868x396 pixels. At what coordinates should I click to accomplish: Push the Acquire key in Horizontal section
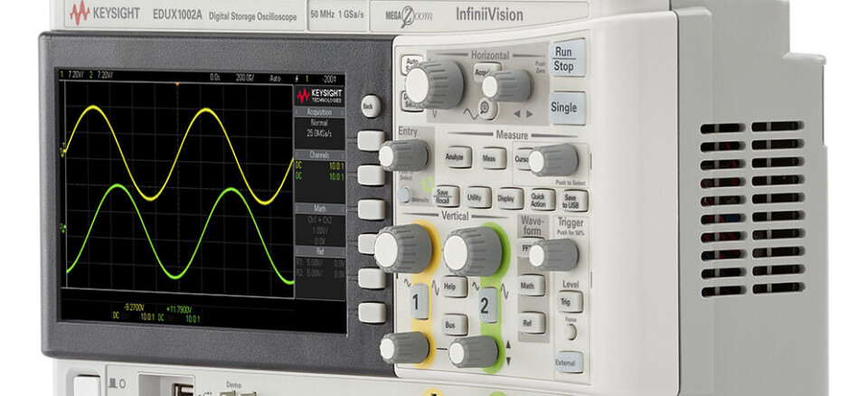tap(485, 71)
